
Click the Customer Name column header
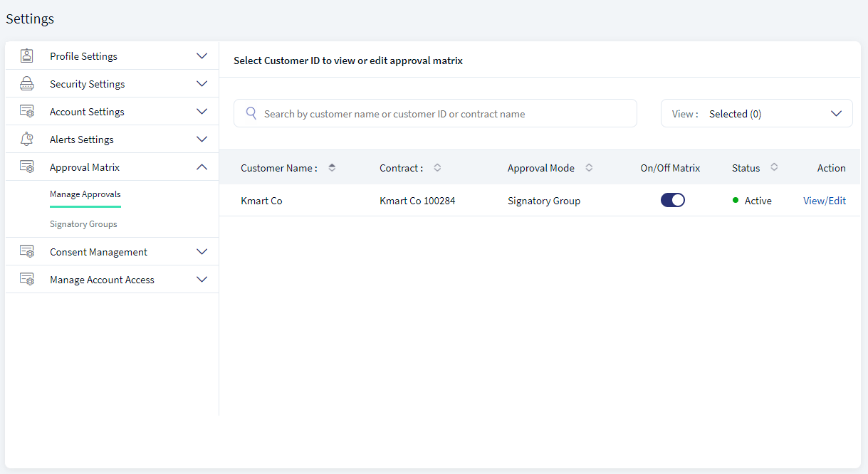pyautogui.click(x=279, y=168)
